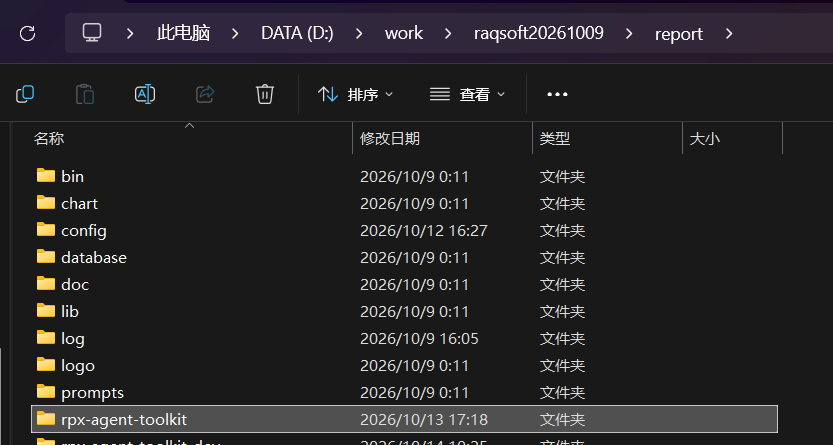Navigate to raqsoft20261009 in breadcrumb
This screenshot has height=445, width=833.
pos(539,33)
